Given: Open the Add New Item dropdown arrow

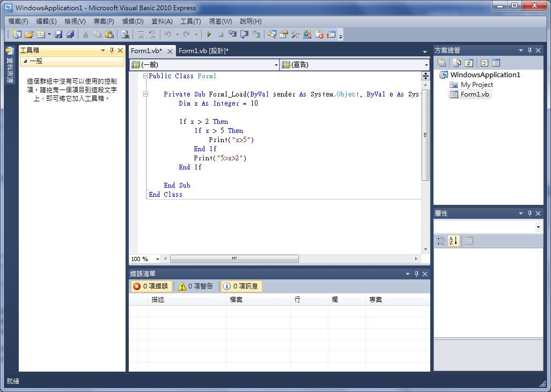Looking at the screenshot, I should point(49,34).
